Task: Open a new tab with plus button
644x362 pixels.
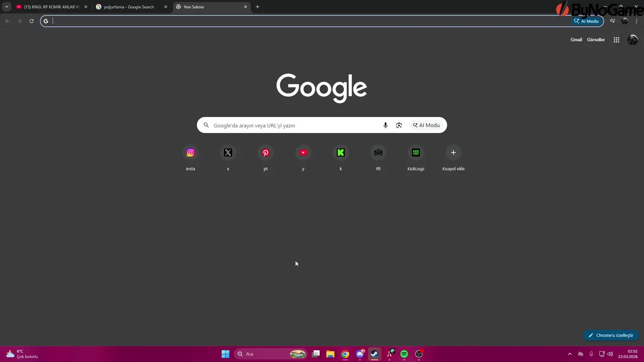Action: pos(258,7)
